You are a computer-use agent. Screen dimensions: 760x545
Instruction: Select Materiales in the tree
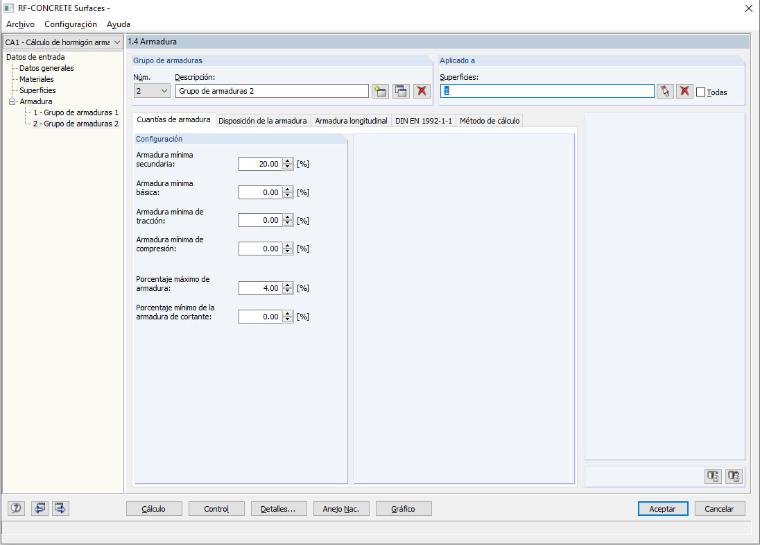tap(36, 80)
